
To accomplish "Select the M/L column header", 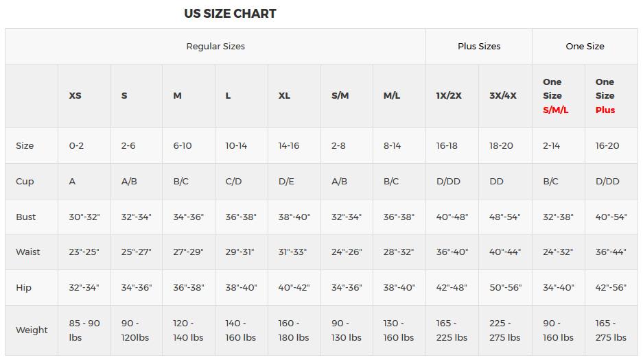I will [392, 96].
